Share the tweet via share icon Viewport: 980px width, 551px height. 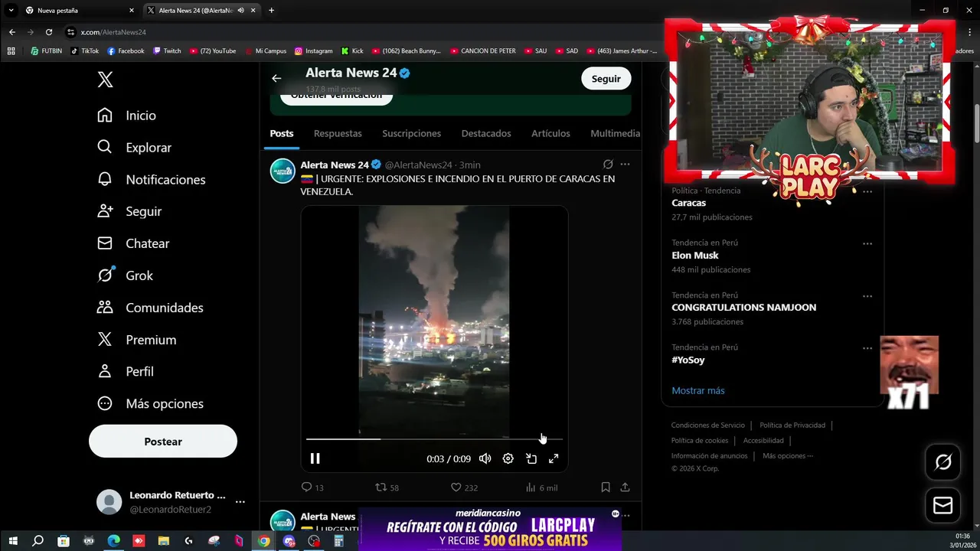click(625, 487)
